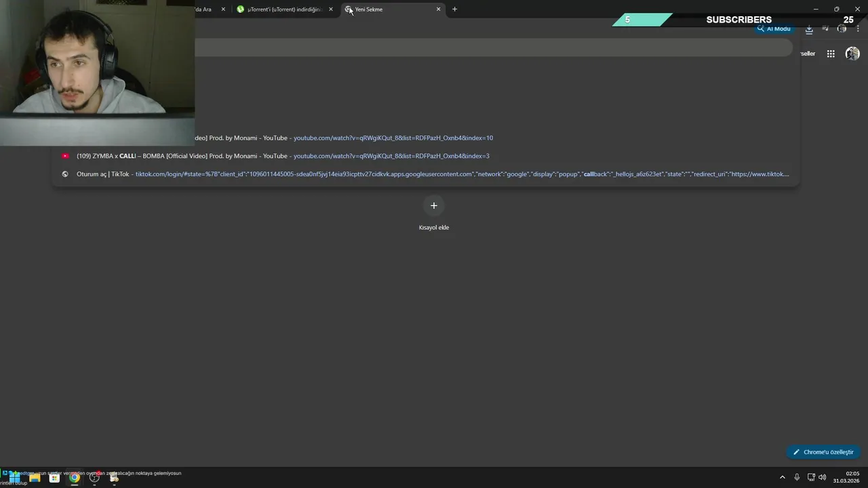Open the Chrome downloads icon

809,29
